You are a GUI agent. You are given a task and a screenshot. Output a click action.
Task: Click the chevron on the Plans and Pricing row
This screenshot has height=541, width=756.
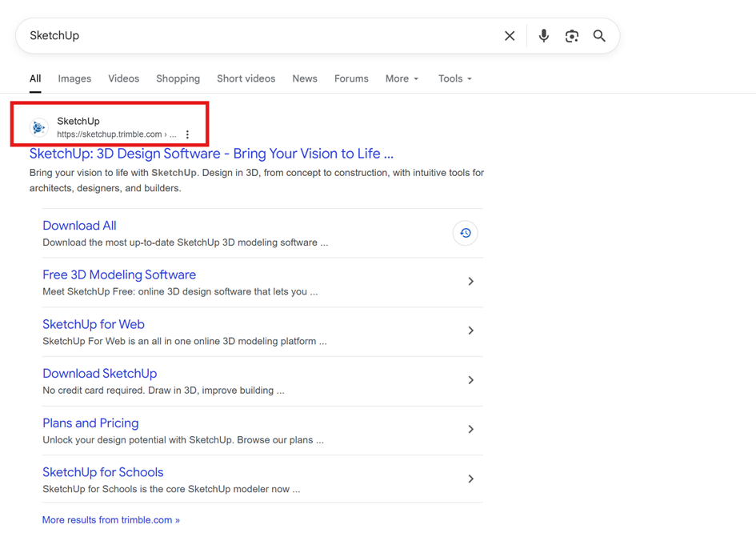coord(470,430)
